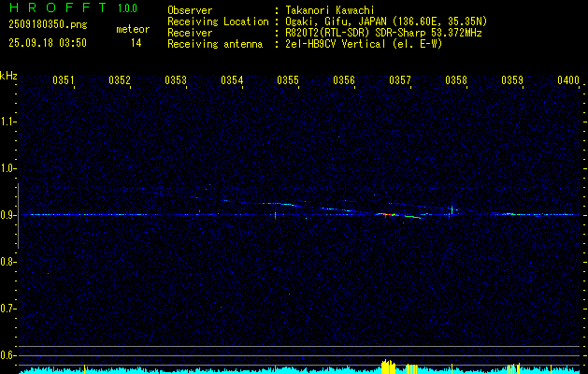The width and height of the screenshot is (588, 374).
Task: Click the 1.0 kHz frequency label
Action: coord(7,168)
